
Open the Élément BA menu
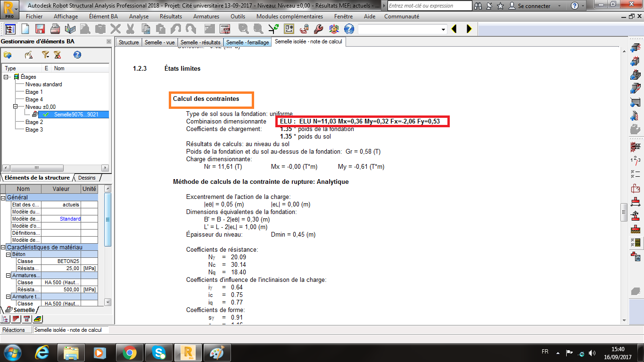[103, 16]
